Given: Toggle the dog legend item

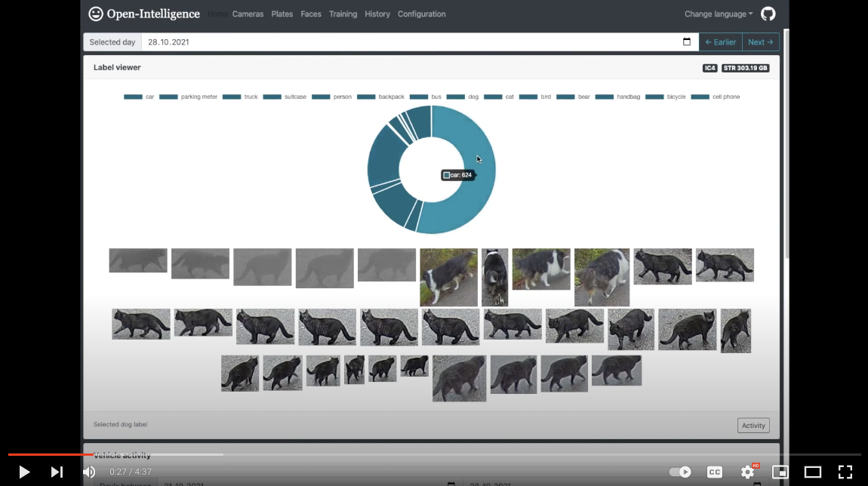Looking at the screenshot, I should click(462, 97).
